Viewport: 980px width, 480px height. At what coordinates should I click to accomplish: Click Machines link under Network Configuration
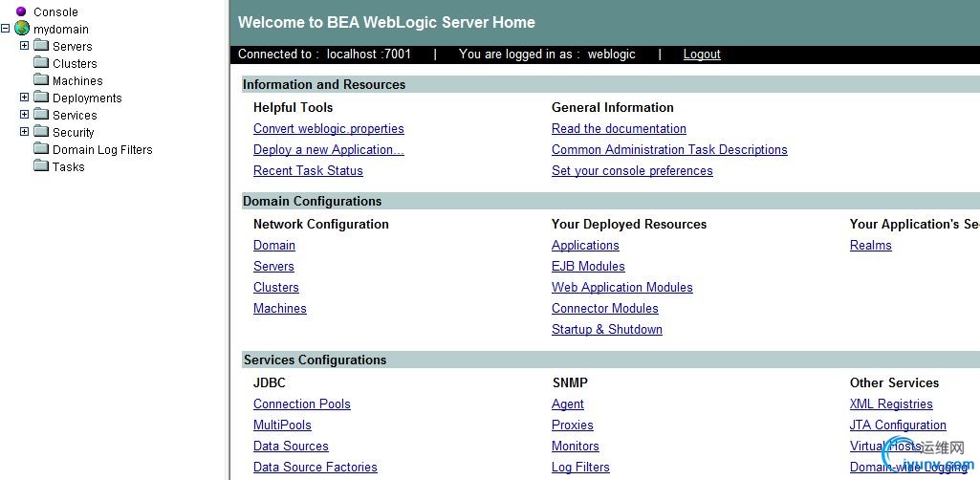(279, 308)
